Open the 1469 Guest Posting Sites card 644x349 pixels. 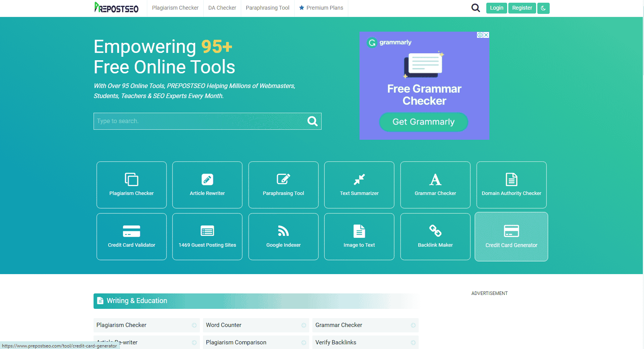point(207,237)
